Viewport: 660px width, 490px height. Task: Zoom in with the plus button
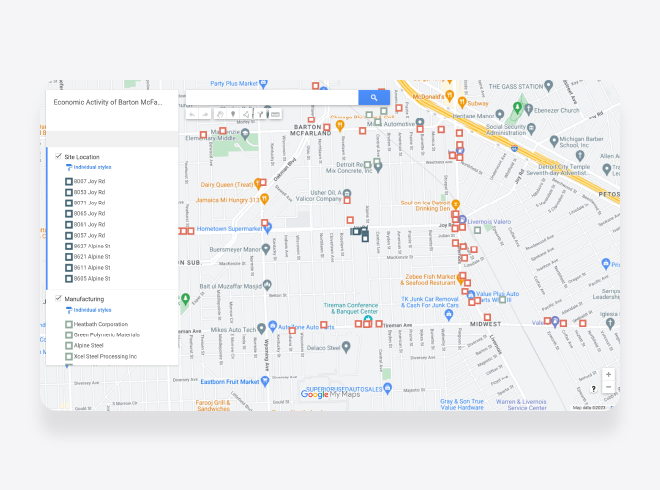coord(608,374)
